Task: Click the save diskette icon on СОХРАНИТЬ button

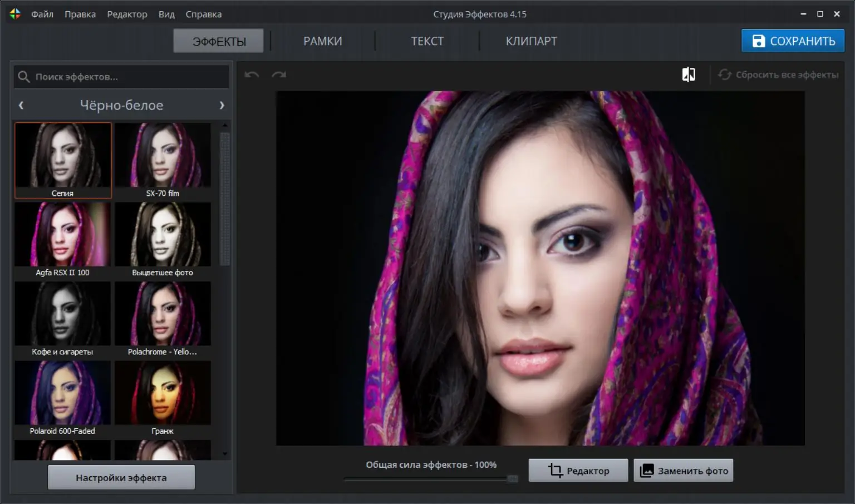Action: click(x=759, y=41)
